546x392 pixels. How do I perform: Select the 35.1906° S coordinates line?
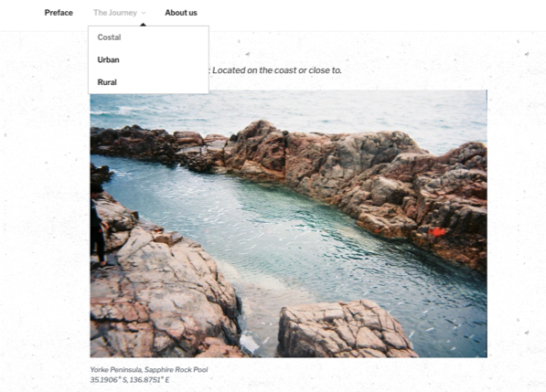click(130, 380)
